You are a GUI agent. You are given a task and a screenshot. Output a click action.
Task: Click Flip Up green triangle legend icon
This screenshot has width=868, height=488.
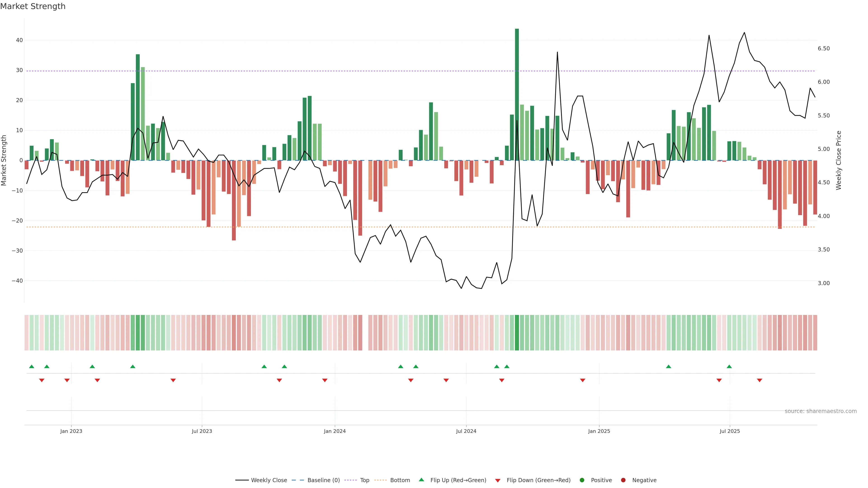[x=421, y=480]
